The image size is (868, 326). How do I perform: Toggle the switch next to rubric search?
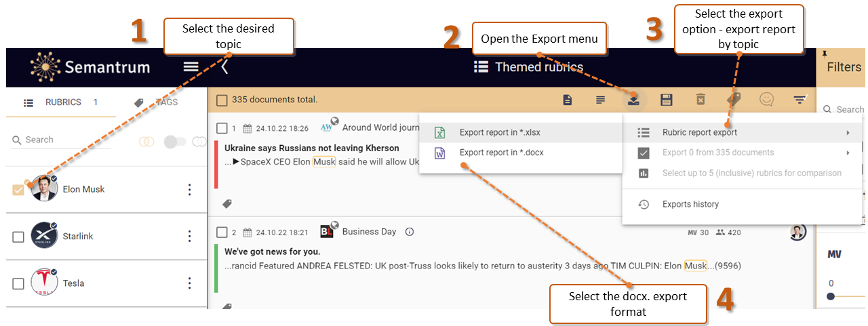click(x=174, y=142)
